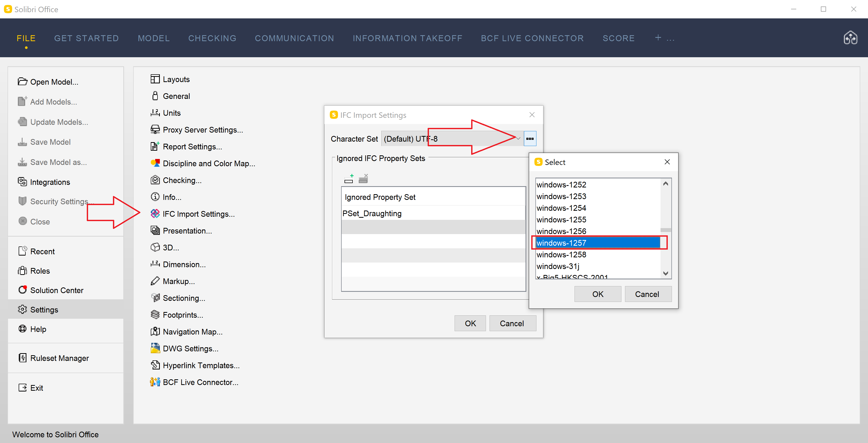Screen dimensions: 868x443
Task: Click the charset list scroll up arrow
Action: [665, 184]
